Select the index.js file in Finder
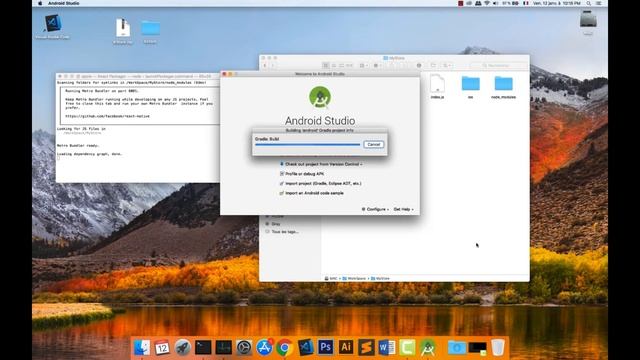This screenshot has width=640, height=360. pos(437,86)
